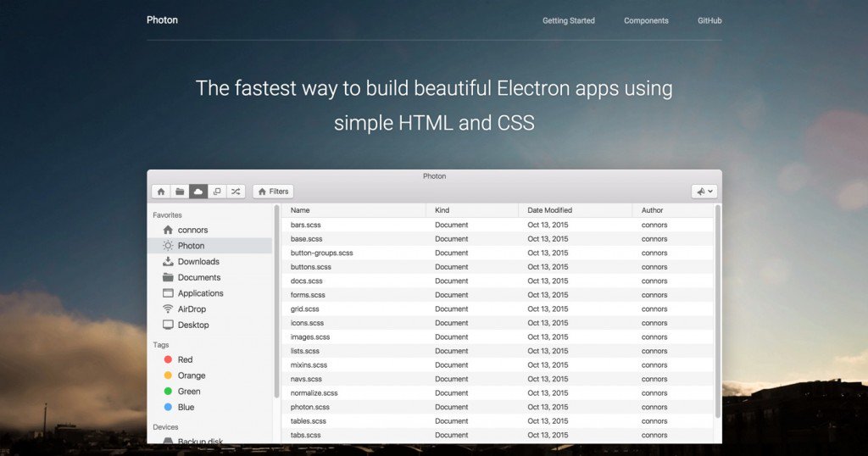Click the home icon in the toolbar
The image size is (868, 456).
click(161, 192)
